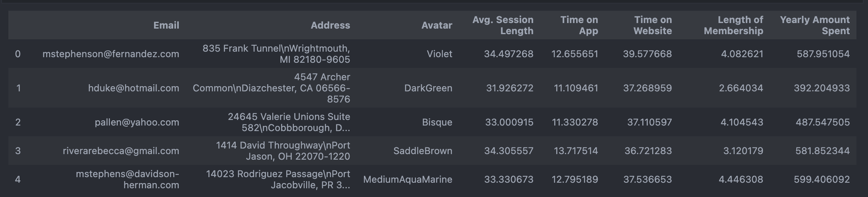This screenshot has width=868, height=197.
Task: Click the 587.951054 yearly amount cell
Action: tap(823, 54)
